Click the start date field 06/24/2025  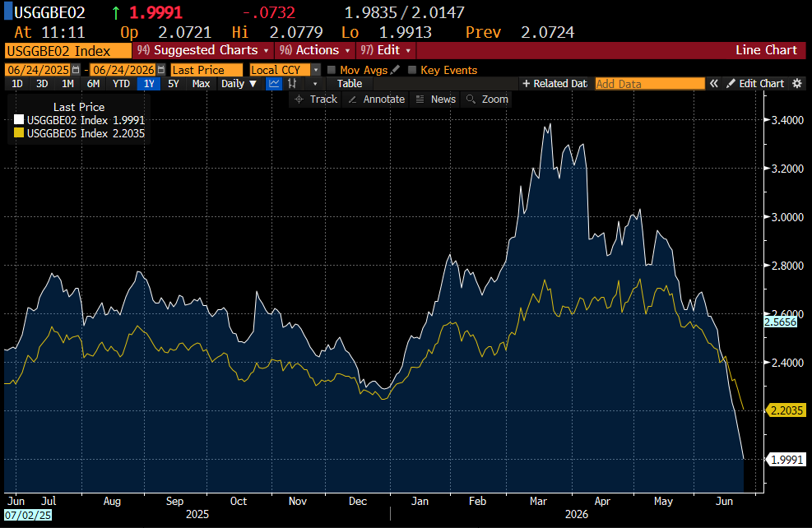39,70
